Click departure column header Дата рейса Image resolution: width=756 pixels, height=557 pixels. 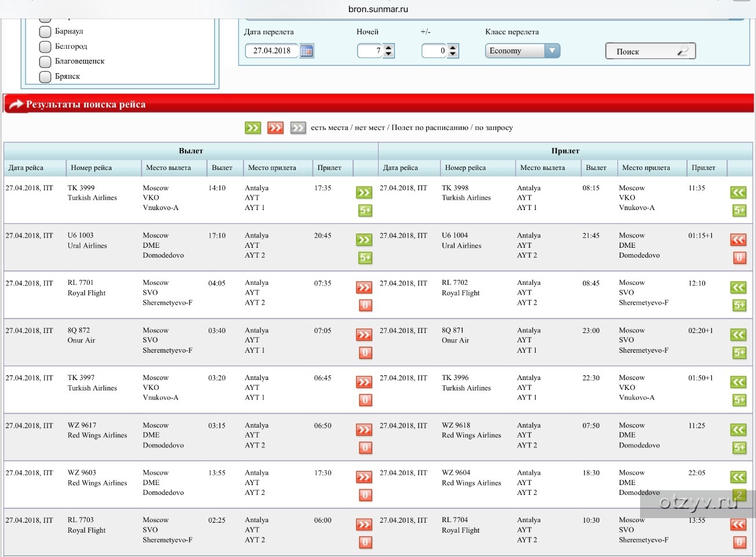(x=26, y=168)
